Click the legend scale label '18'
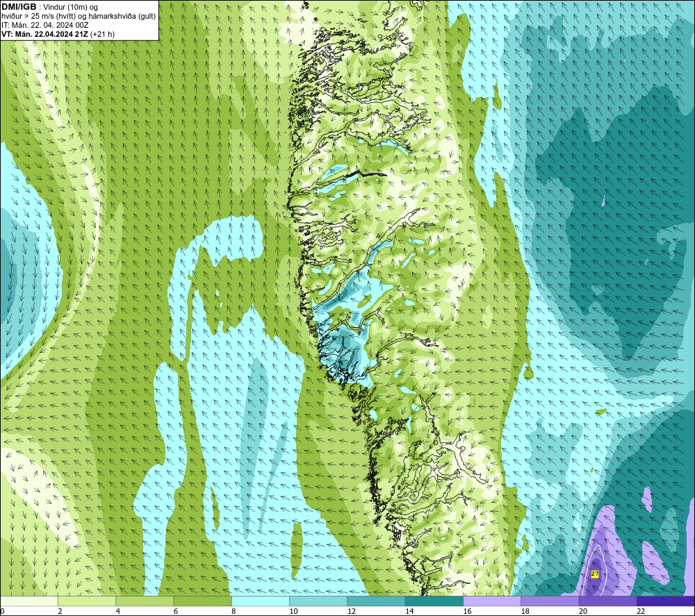This screenshot has height=616, width=695. [525, 611]
